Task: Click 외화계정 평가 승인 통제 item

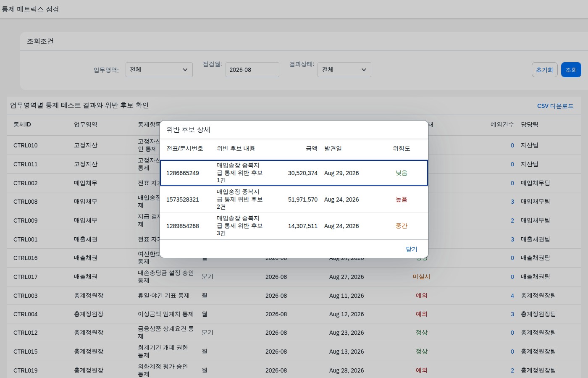Action: [163, 370]
